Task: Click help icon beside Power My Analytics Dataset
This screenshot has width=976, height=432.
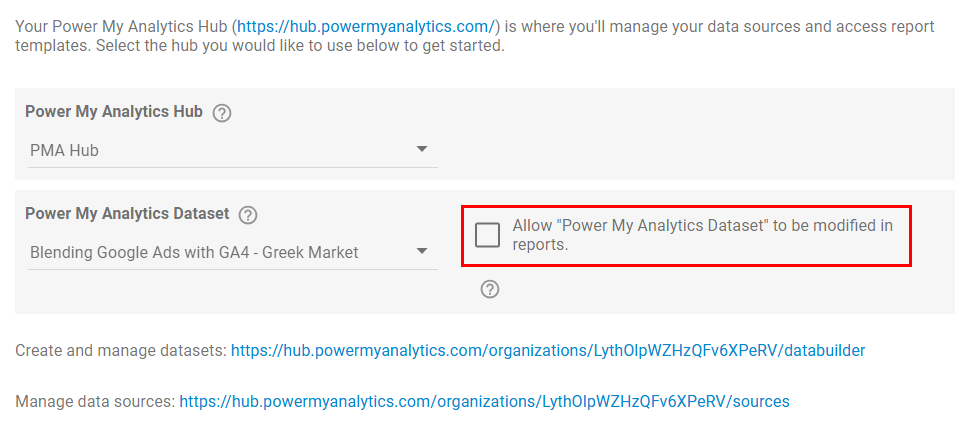Action: (x=248, y=215)
